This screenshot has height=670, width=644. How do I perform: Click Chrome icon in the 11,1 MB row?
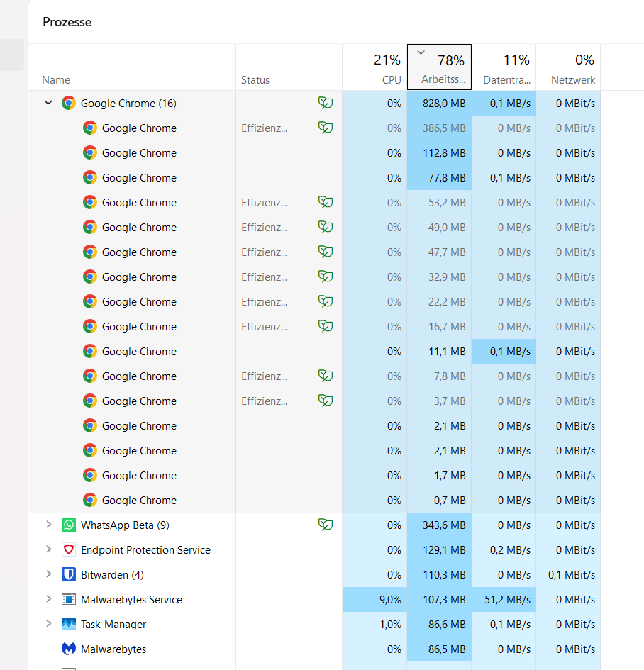point(90,351)
